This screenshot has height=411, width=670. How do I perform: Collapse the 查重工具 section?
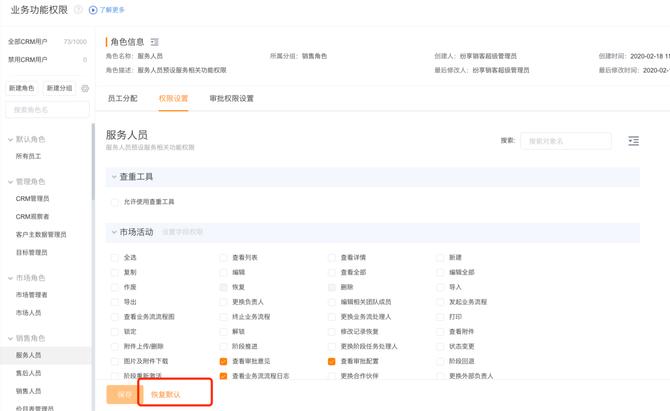[x=114, y=177]
